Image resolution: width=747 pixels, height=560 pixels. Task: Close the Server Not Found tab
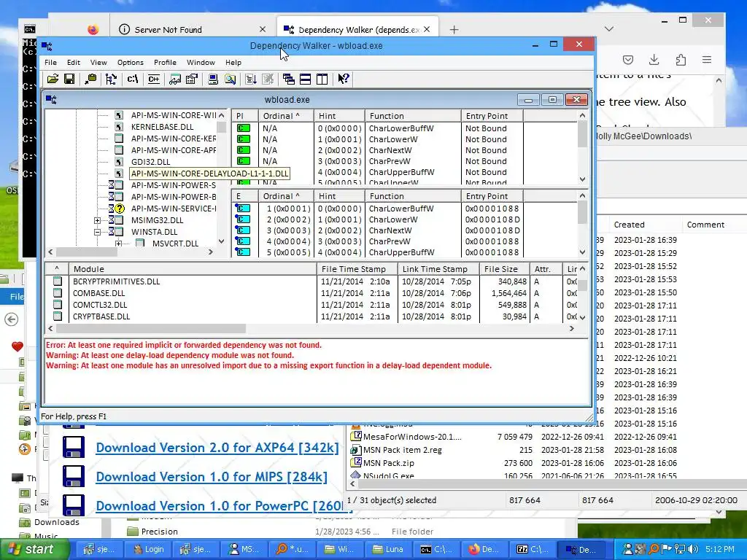263,29
